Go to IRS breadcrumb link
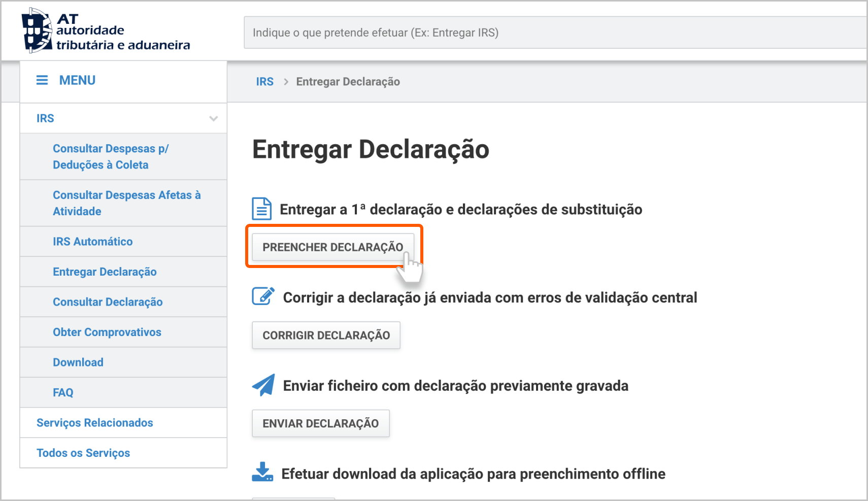This screenshot has width=868, height=501. click(264, 82)
